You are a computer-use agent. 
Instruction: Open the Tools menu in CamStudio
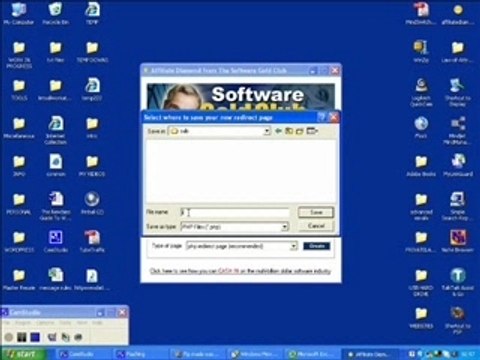click(x=65, y=323)
